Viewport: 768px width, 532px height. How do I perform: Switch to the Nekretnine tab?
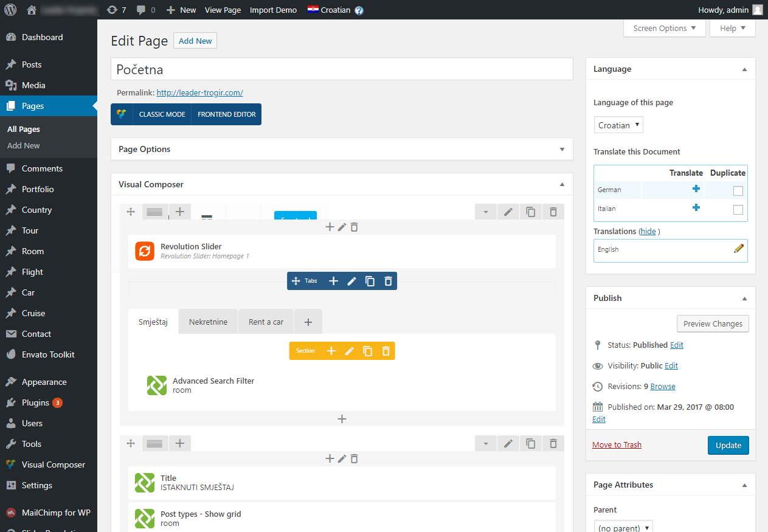coord(208,322)
